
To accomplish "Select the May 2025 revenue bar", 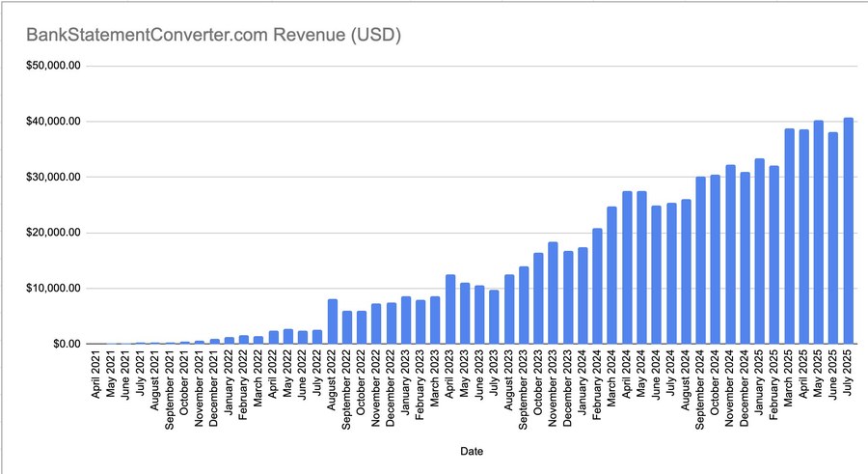I will 818,233.
